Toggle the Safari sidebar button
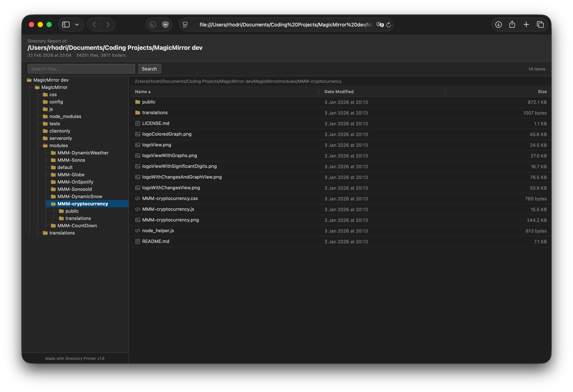This screenshot has height=392, width=573. point(66,25)
